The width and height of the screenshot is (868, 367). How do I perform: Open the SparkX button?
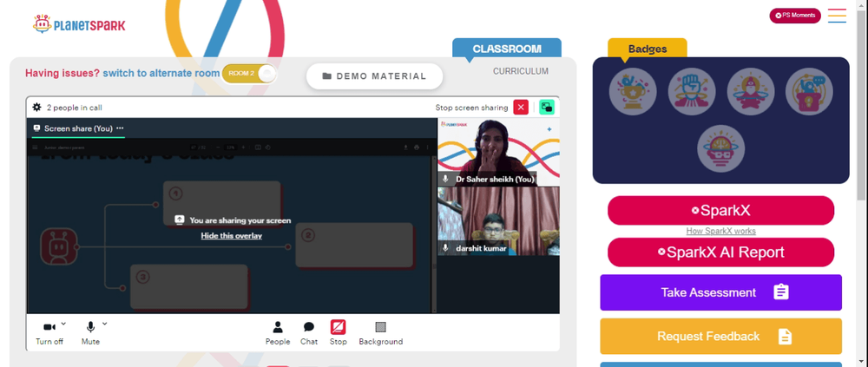[x=720, y=210]
